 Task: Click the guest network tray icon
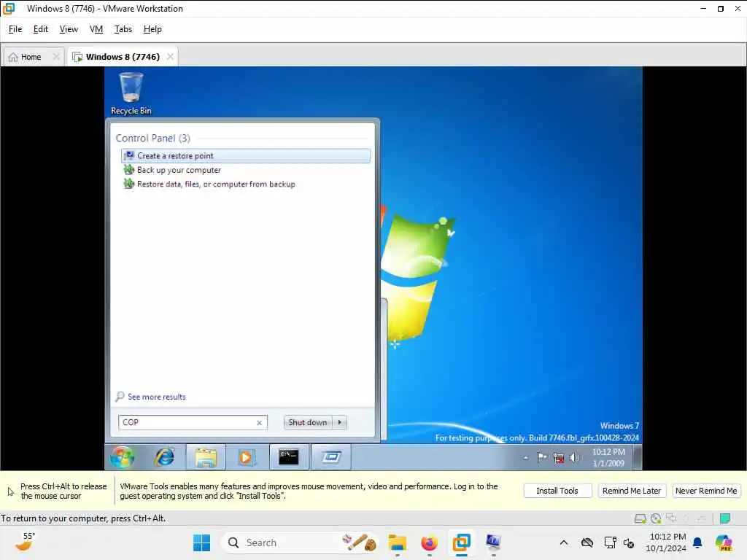point(558,458)
